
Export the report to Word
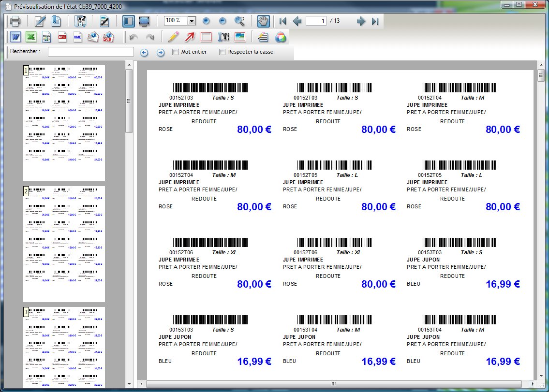[15, 37]
